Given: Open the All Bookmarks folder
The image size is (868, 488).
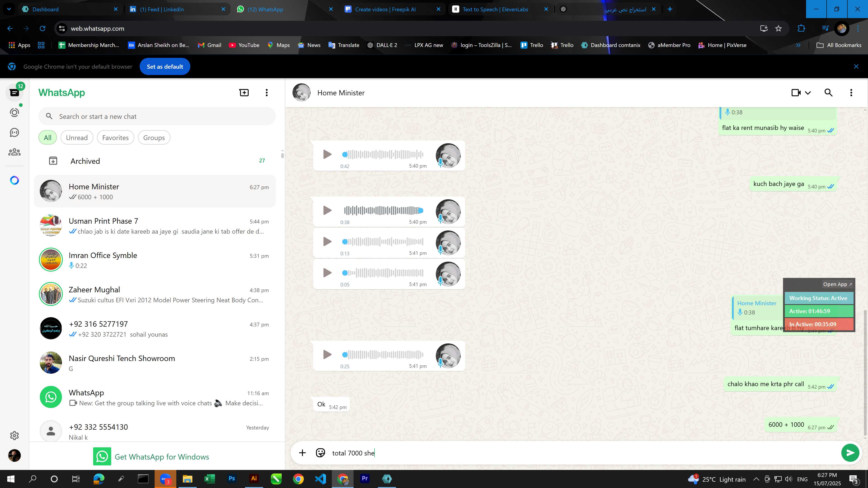Looking at the screenshot, I should tap(839, 45).
